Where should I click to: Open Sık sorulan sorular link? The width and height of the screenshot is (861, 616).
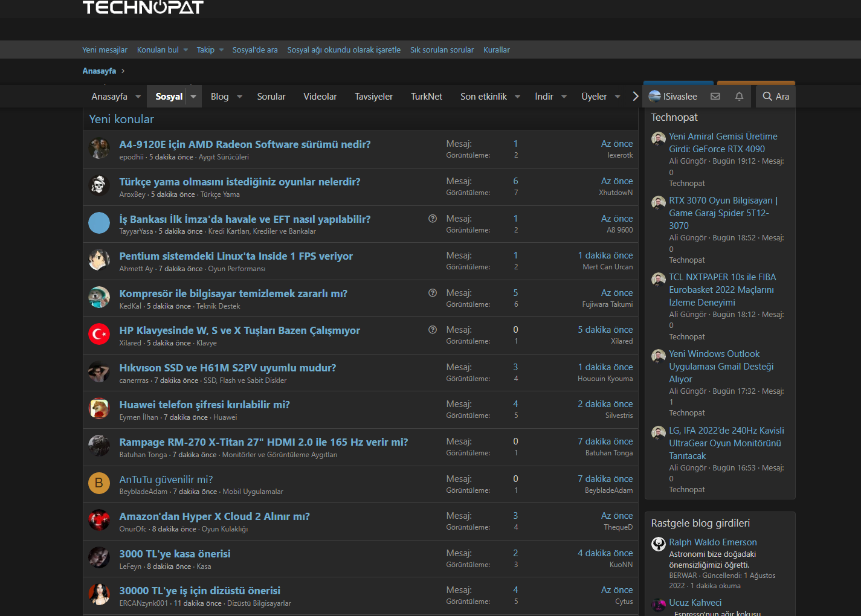pyautogui.click(x=442, y=50)
